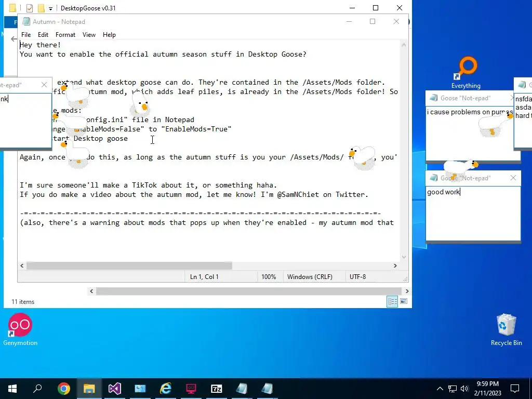Click the 'EnableMods=True' text in Notepad
532x399 pixels.
click(196, 129)
